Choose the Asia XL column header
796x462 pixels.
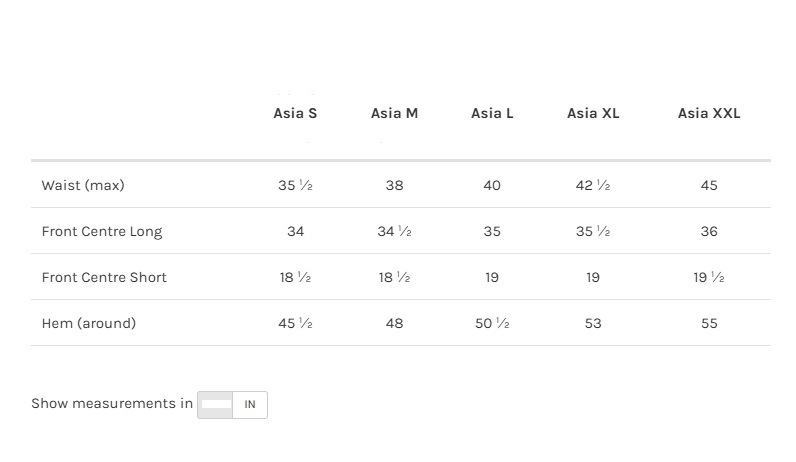point(593,114)
